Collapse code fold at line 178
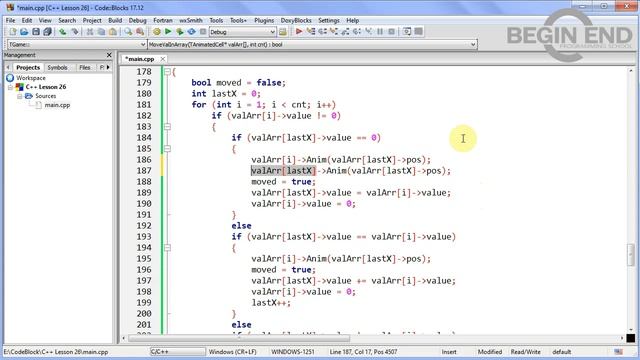 tap(167, 72)
